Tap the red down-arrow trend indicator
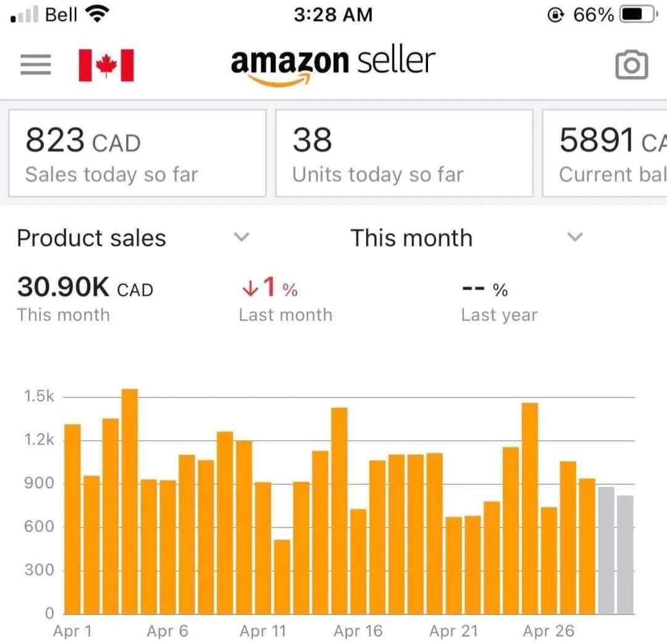Image resolution: width=667 pixels, height=644 pixels. pos(248,288)
